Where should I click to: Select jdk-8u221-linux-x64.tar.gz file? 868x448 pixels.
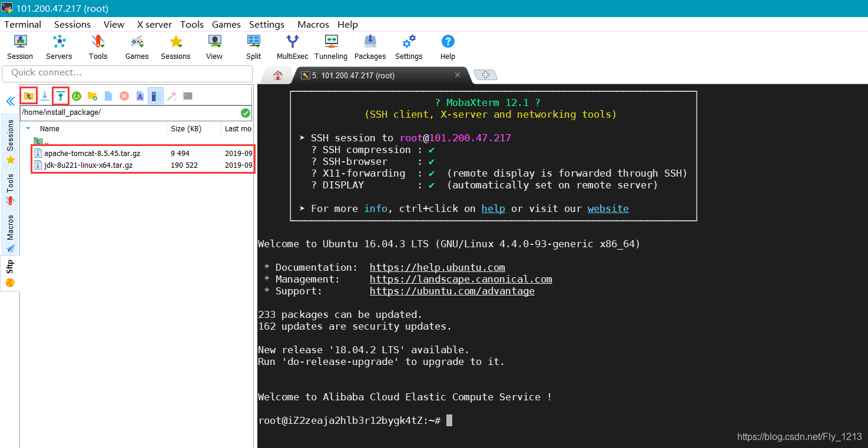click(88, 165)
